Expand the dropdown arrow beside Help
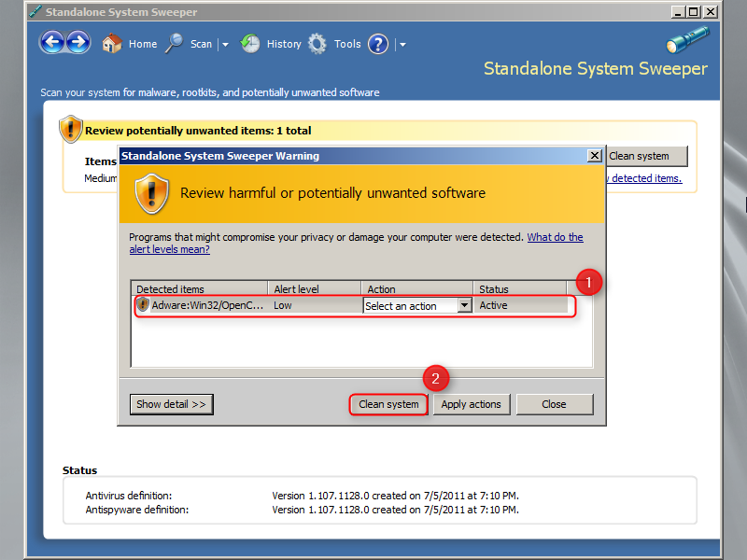Viewport: 747px width, 560px height. pos(402,43)
